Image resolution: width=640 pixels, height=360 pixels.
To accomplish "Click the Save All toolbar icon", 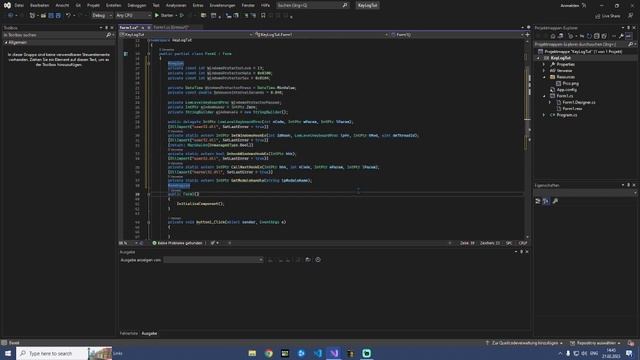I will point(58,16).
